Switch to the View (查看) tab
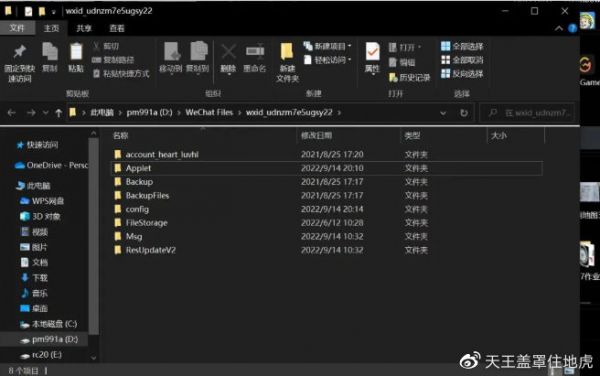The image size is (600, 376). click(x=117, y=28)
